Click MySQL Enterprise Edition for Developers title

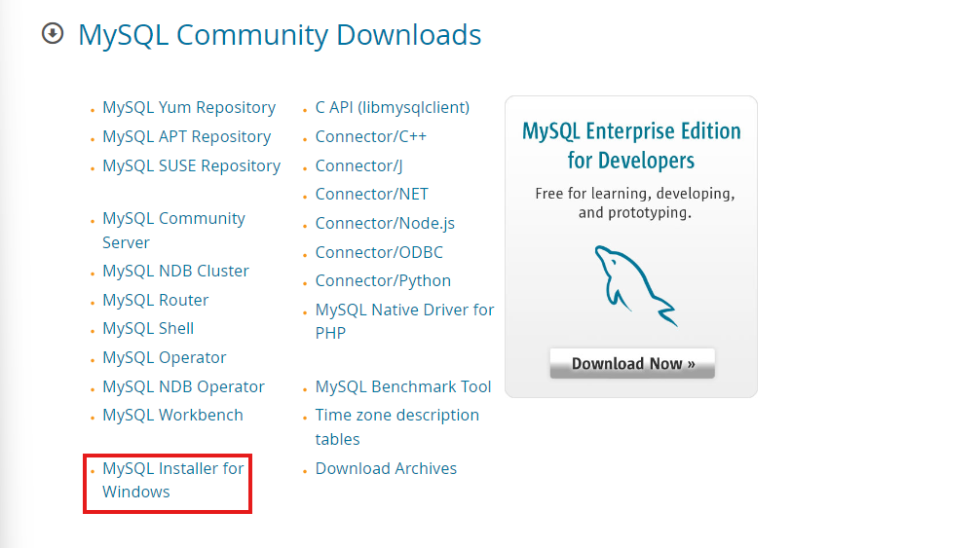631,145
